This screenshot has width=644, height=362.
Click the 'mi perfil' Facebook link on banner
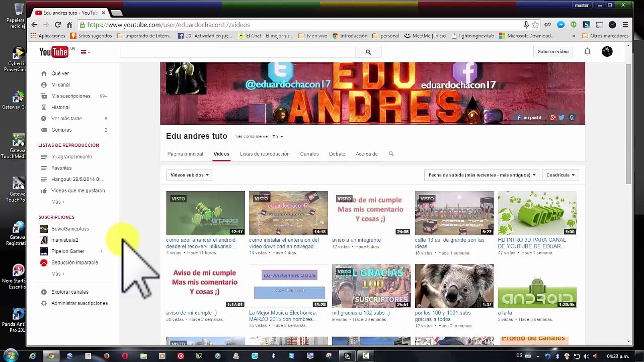(528, 118)
